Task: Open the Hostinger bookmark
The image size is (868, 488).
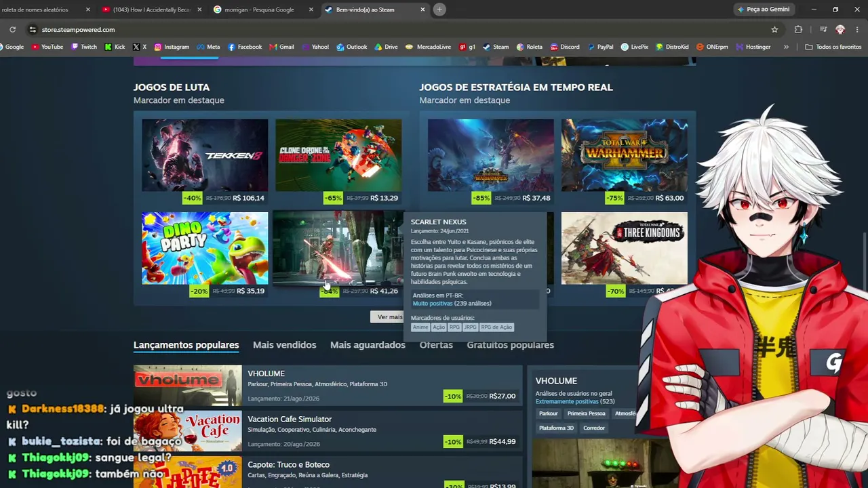Action: (x=753, y=47)
